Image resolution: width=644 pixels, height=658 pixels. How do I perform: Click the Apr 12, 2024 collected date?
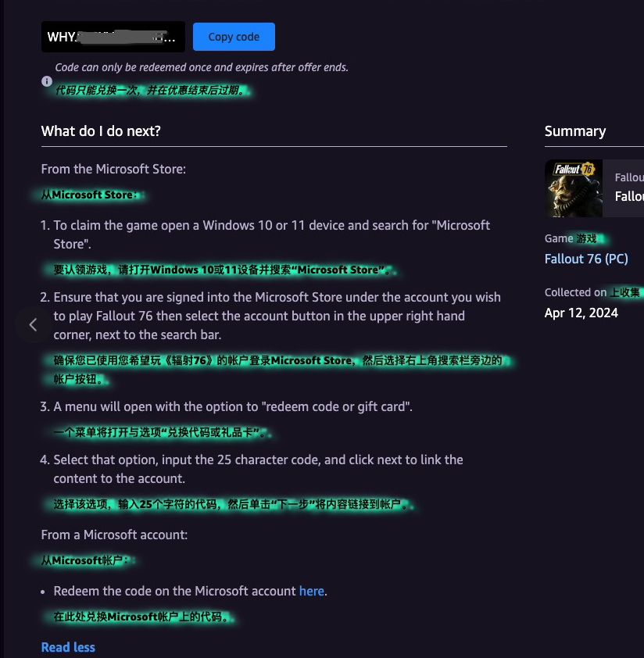[581, 313]
